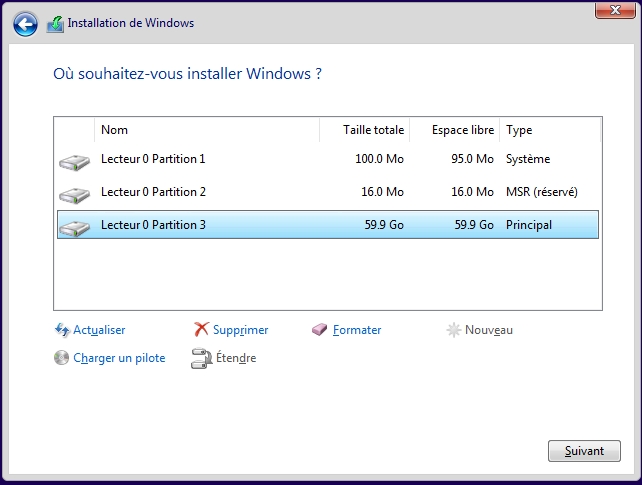Click the Type column header
Viewport: 642px width, 485px height.
519,130
